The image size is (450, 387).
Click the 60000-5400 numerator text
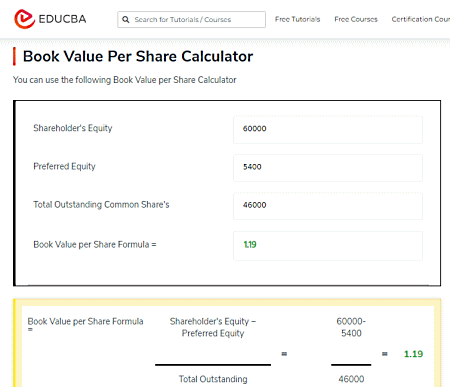pyautogui.click(x=351, y=327)
